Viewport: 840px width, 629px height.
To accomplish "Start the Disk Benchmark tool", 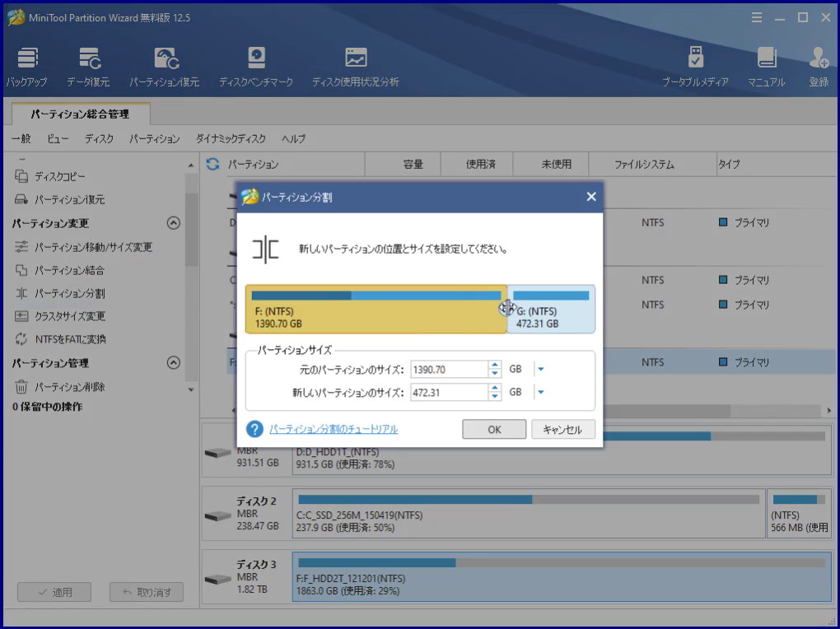I will click(256, 67).
